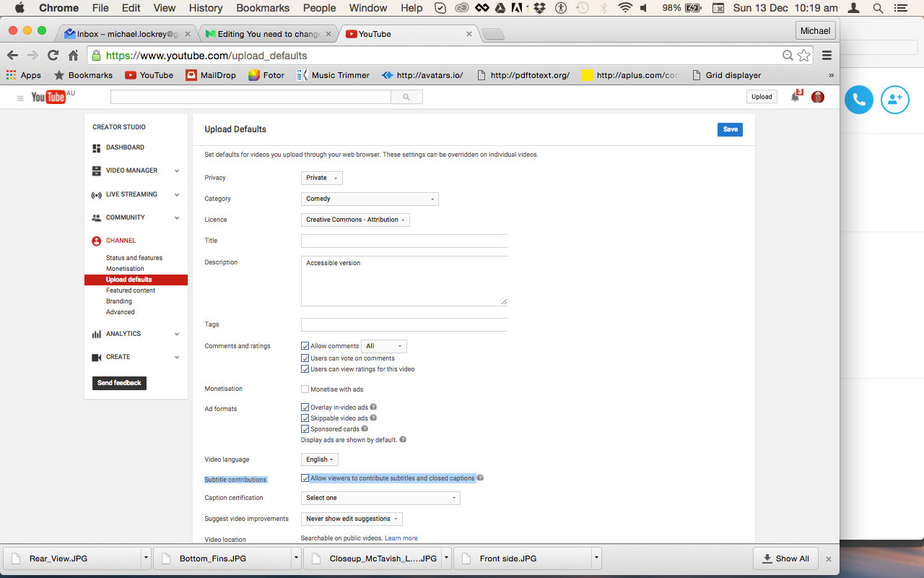Open the History menu in the menu bar

(206, 8)
